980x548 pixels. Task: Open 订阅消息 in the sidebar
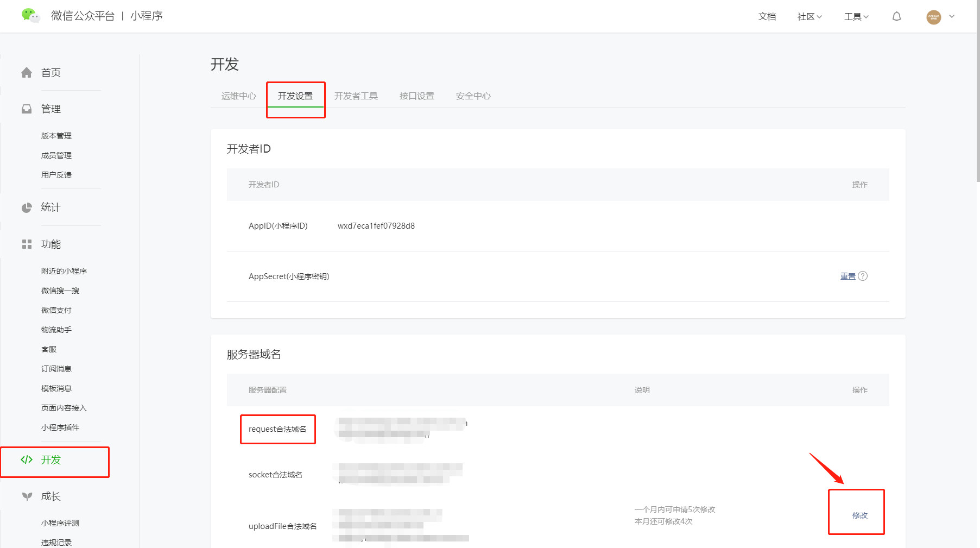[x=56, y=369]
